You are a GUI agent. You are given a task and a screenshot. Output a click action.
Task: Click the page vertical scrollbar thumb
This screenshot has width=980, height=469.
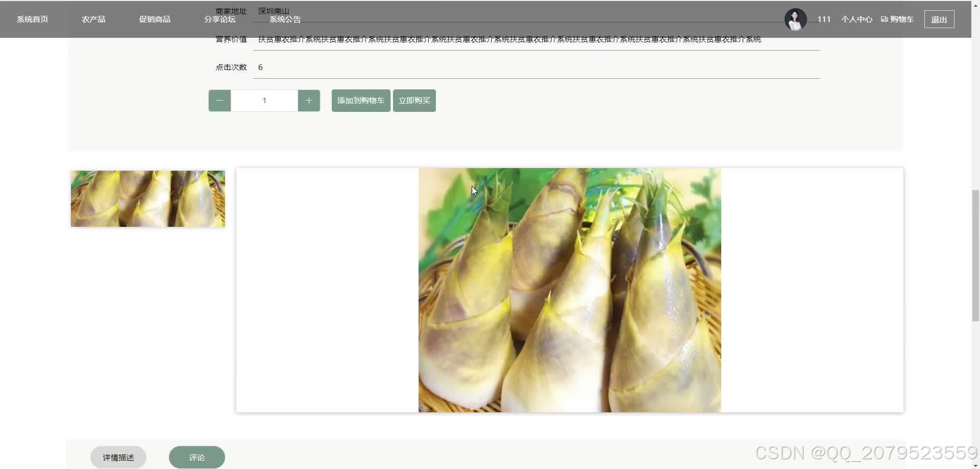coord(975,255)
